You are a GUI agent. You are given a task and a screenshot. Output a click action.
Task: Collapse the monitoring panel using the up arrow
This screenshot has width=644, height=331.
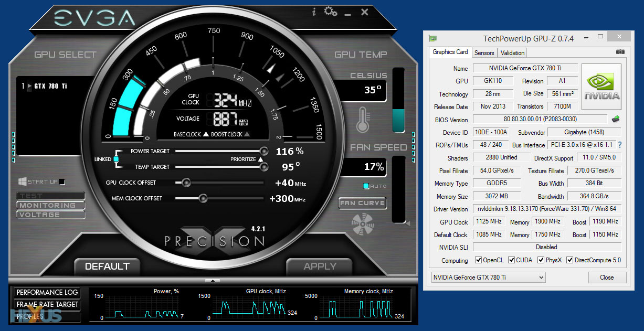coord(213,281)
